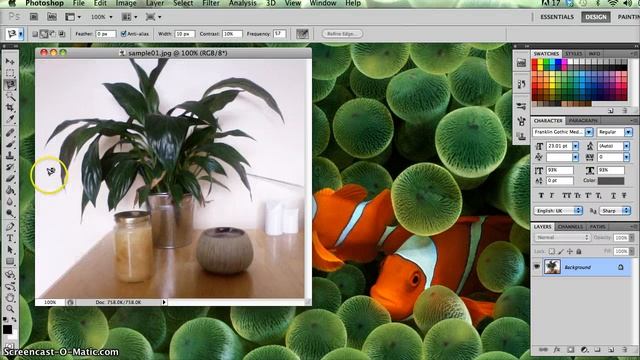640x360 pixels.
Task: Select the Dodge tool
Action: [10, 213]
